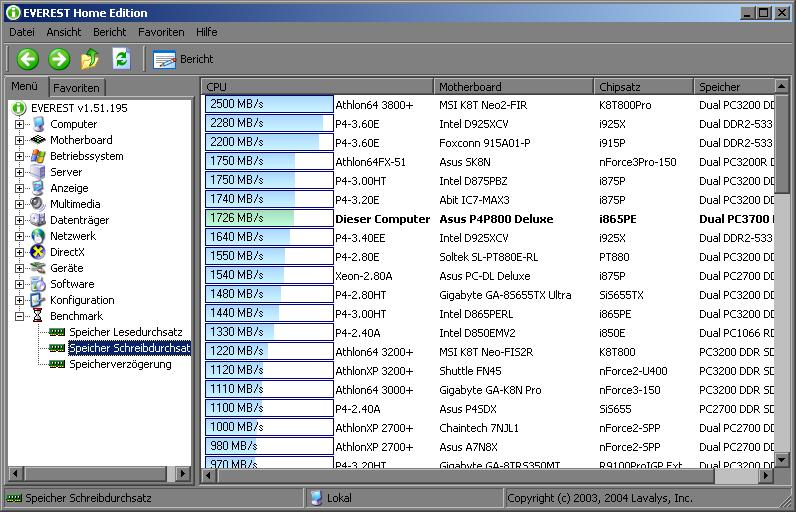Select the Dieser Computer row

[489, 219]
